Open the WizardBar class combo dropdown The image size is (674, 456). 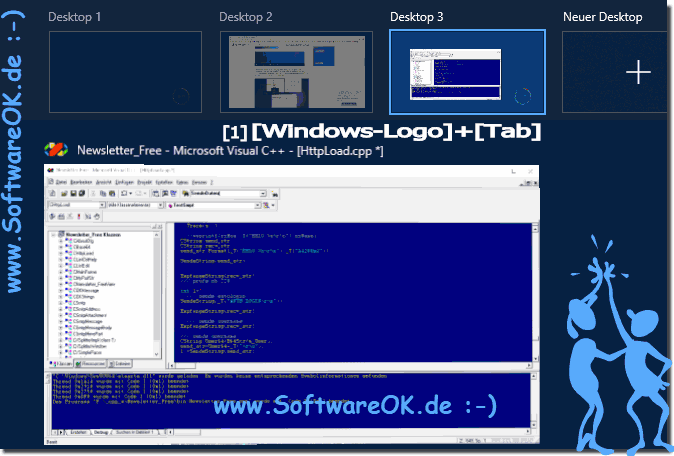point(102,205)
